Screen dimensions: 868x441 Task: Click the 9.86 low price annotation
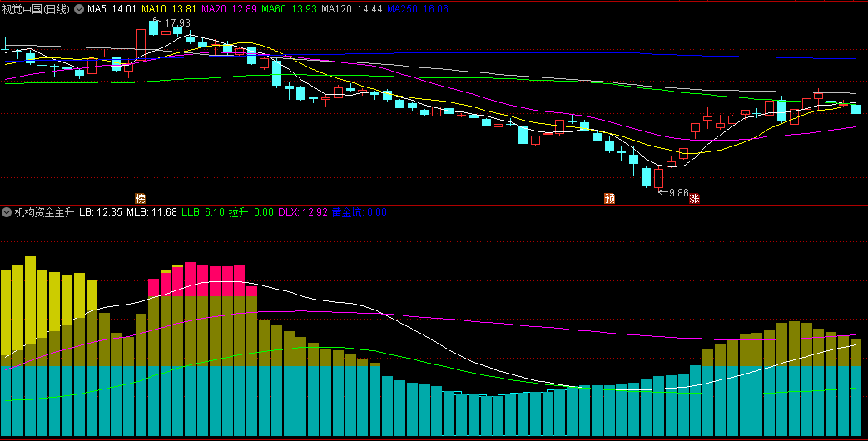pos(679,192)
